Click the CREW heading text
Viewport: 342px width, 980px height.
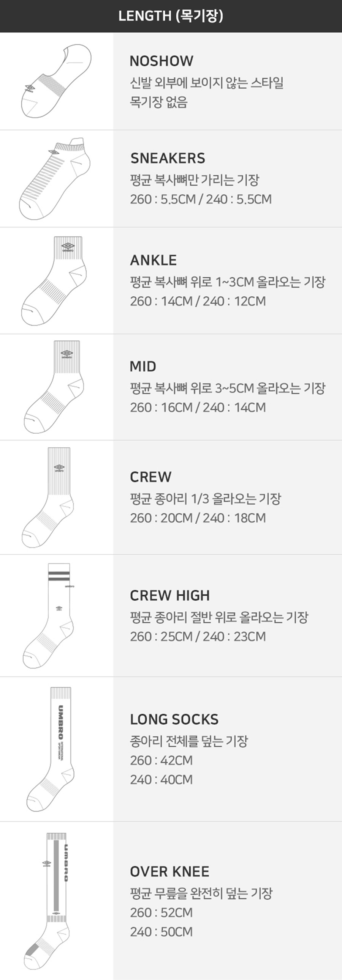(150, 477)
